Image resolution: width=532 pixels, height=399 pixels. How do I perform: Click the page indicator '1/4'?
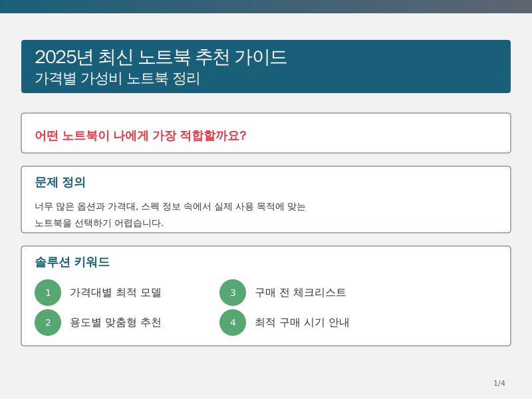(499, 383)
